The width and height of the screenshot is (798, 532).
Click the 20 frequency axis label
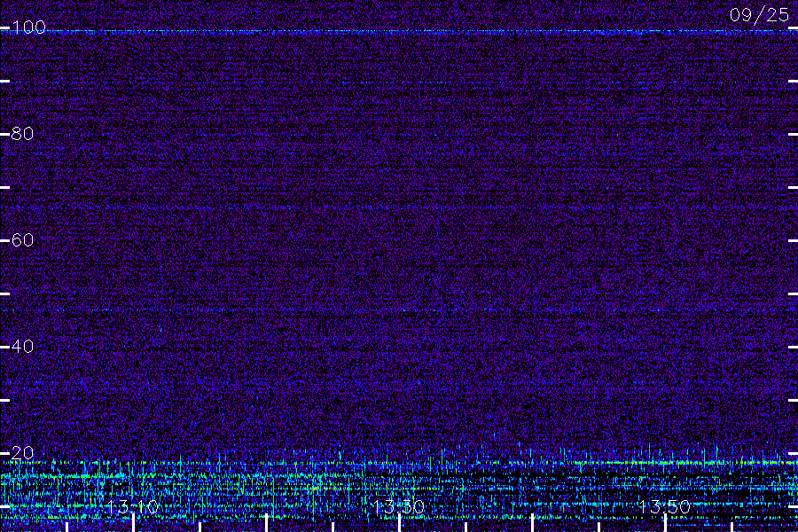[x=22, y=452]
